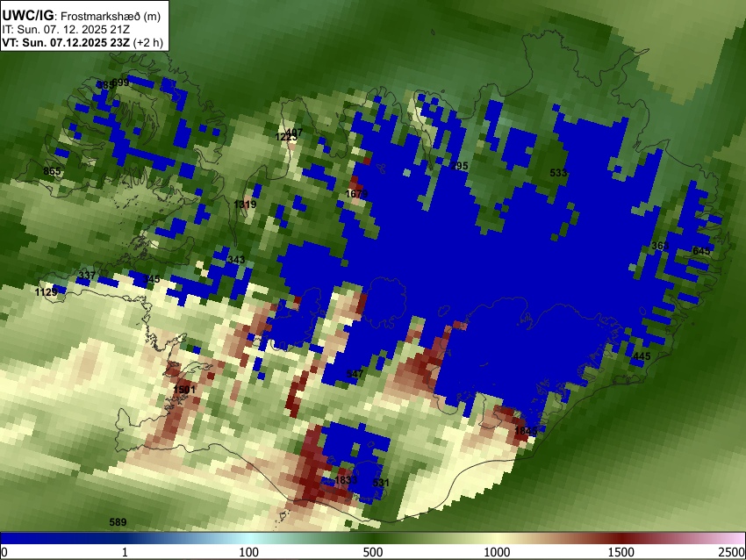Click the 699 value label on map
746x560 pixels.
(120, 83)
